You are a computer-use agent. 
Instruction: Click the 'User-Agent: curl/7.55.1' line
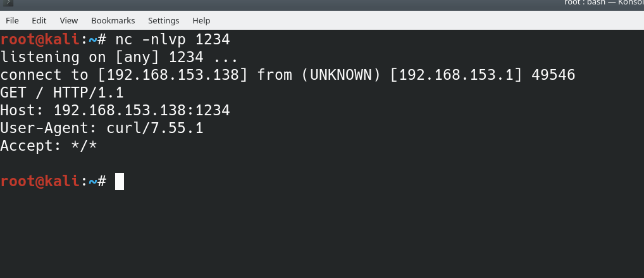[101, 128]
